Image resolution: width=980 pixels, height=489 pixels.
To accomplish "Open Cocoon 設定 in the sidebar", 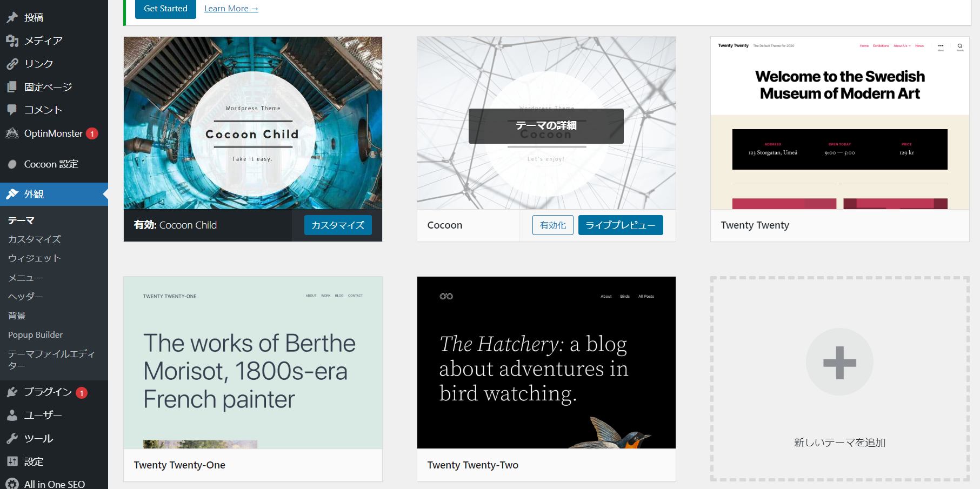I will tap(54, 164).
